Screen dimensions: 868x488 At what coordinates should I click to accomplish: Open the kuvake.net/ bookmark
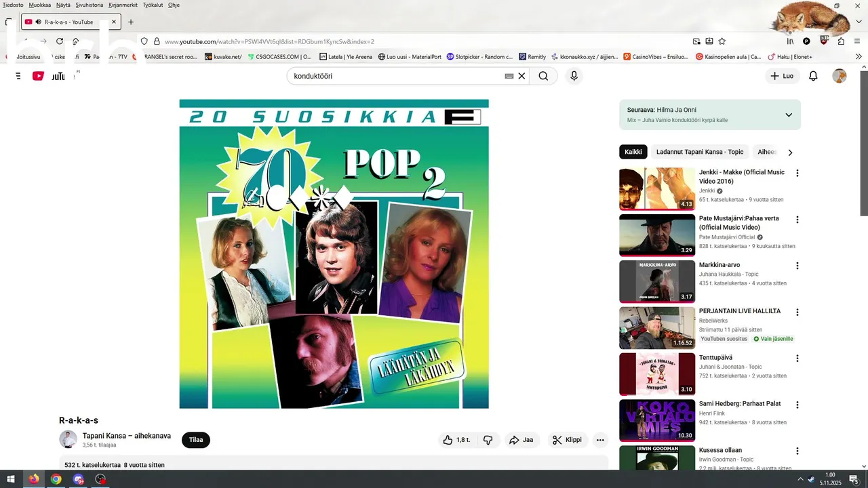[x=223, y=57]
